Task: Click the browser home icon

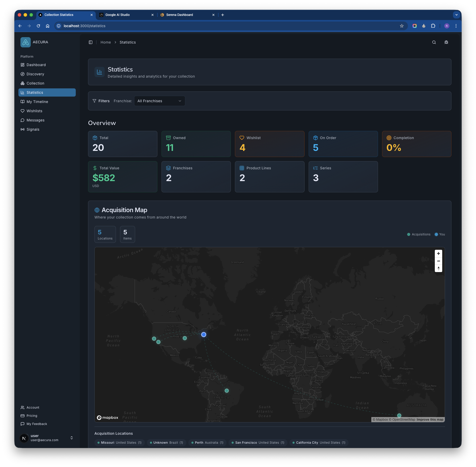Action: coord(48,26)
